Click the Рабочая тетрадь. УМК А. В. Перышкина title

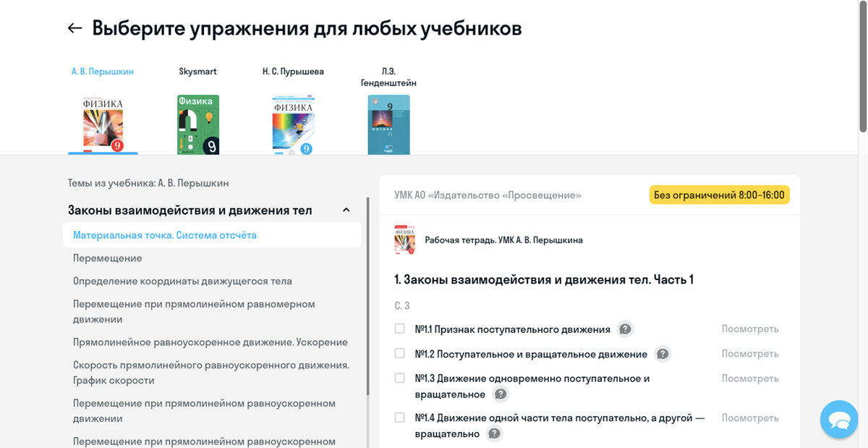pos(503,240)
